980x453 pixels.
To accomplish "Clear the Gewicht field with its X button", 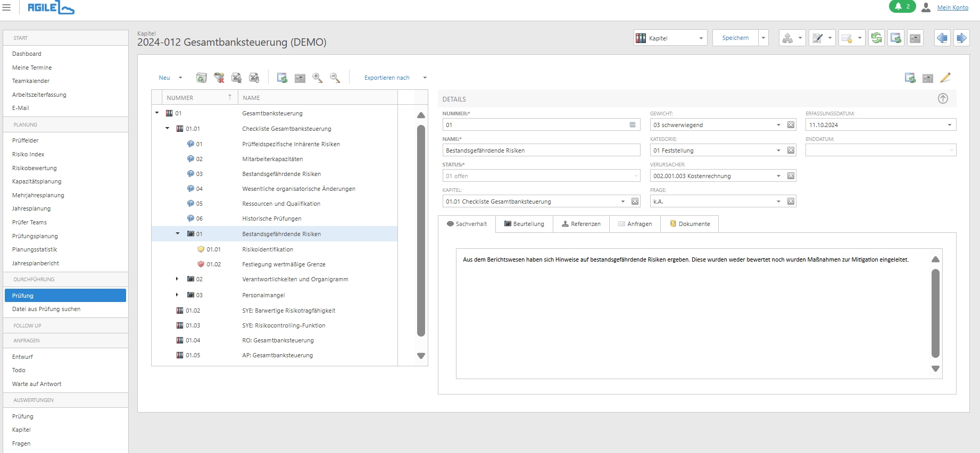I will click(791, 125).
